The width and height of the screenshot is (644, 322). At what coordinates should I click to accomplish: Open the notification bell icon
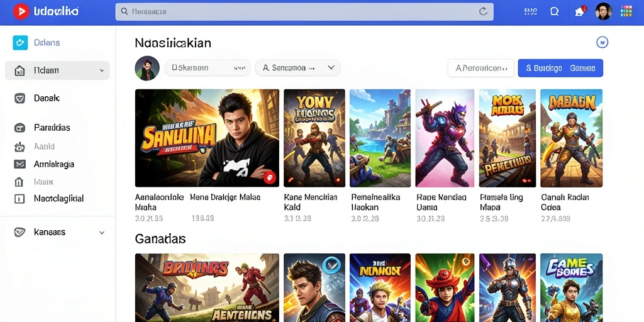579,11
